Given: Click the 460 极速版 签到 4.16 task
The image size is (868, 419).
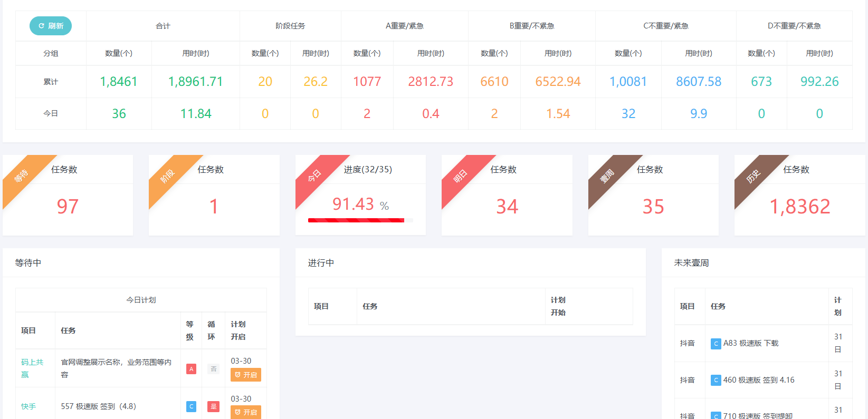Looking at the screenshot, I should (758, 380).
